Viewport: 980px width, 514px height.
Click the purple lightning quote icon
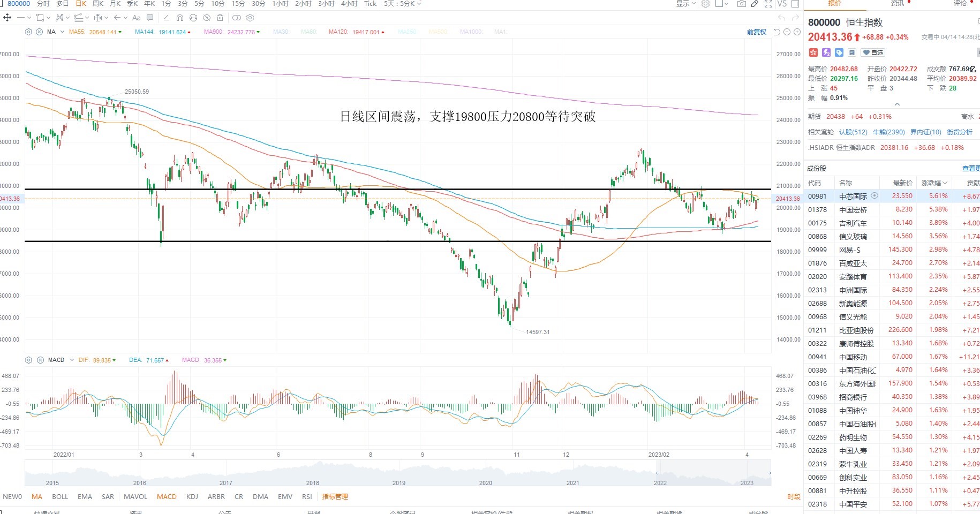pos(826,52)
